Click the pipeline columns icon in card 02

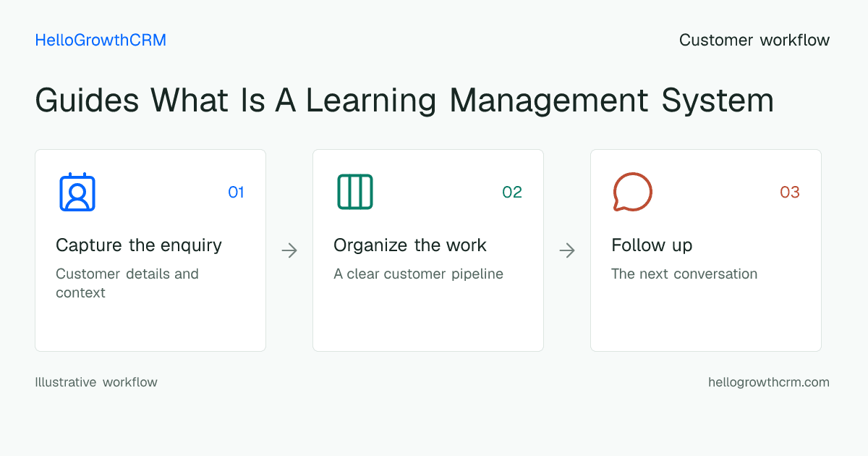point(355,192)
